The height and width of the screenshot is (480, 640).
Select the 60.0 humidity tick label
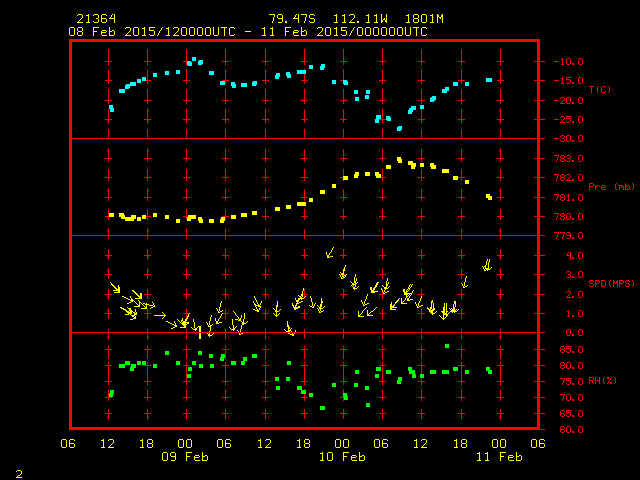point(571,430)
